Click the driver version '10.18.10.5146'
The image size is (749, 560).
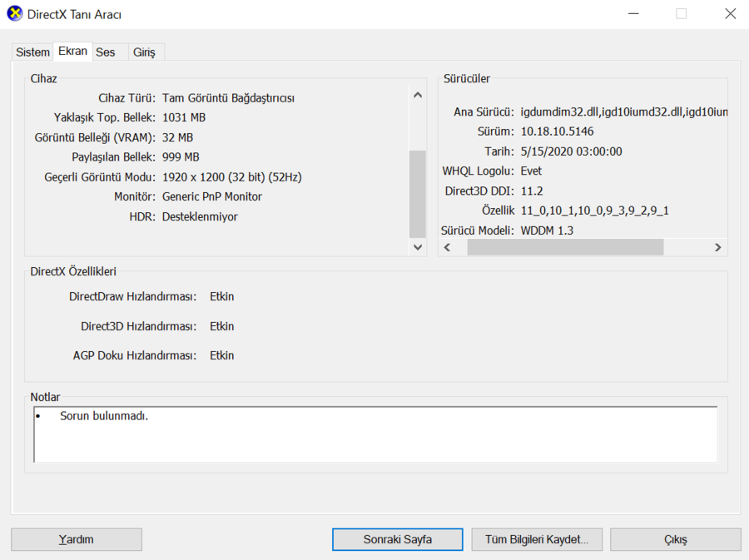(x=557, y=131)
